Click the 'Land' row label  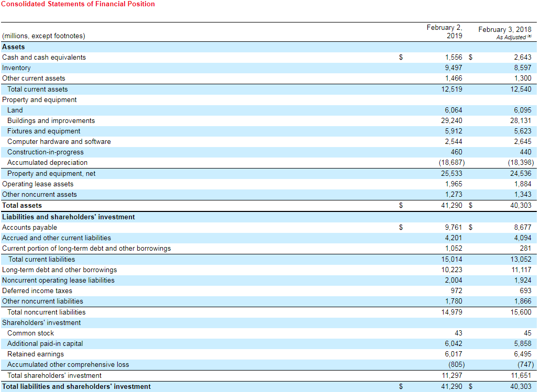point(15,110)
